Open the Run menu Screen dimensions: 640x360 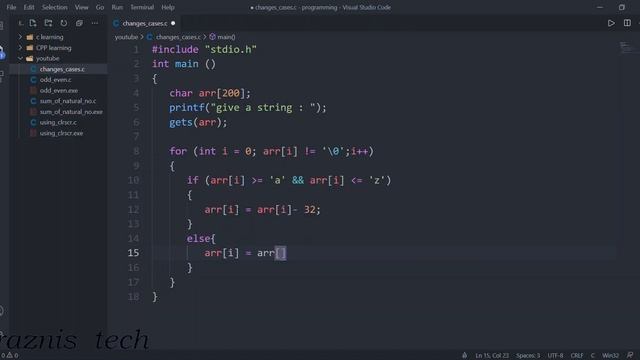(x=117, y=7)
